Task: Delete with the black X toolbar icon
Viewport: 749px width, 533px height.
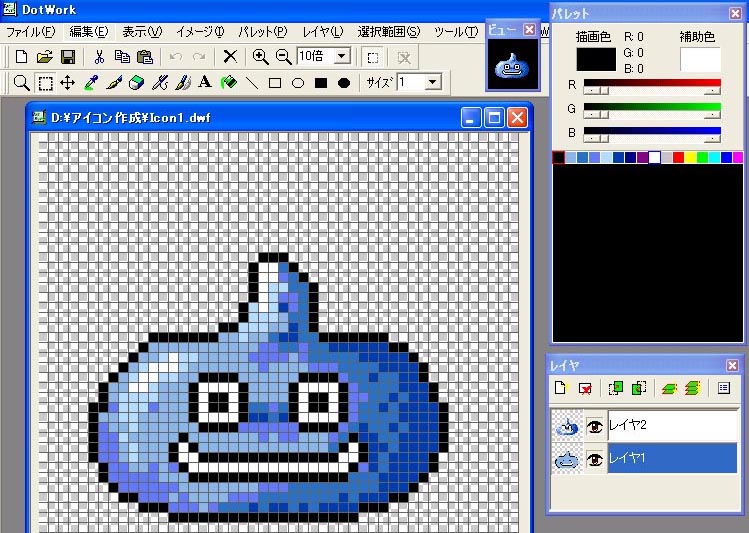Action: pyautogui.click(x=230, y=57)
